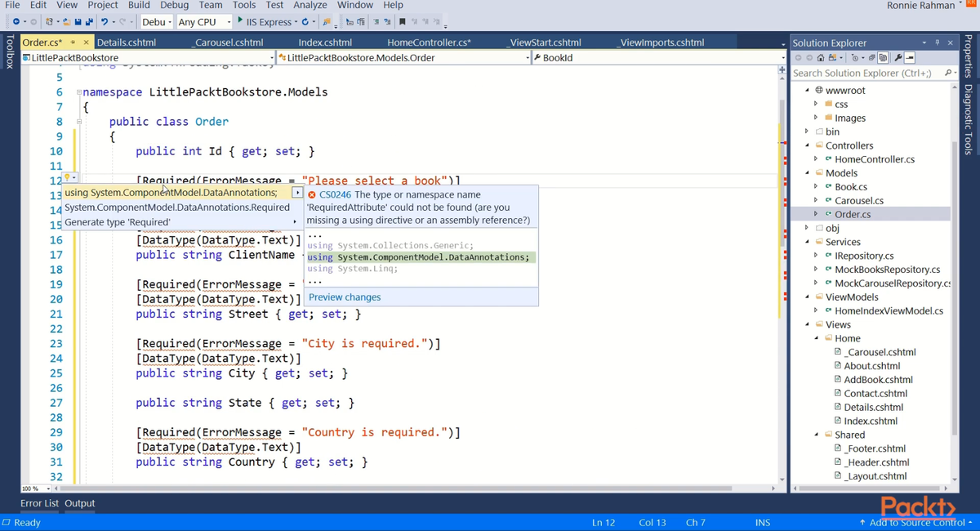Collapse the Views folder node
Image resolution: width=980 pixels, height=531 pixels.
click(807, 324)
